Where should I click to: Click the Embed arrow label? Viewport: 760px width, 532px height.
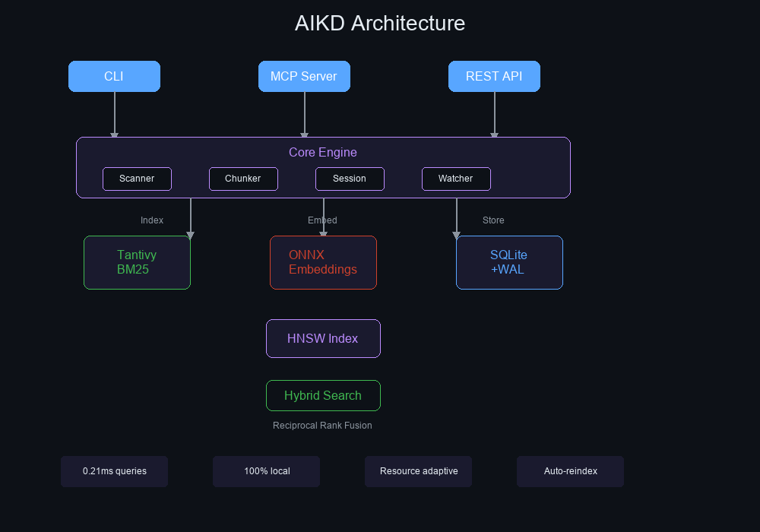pos(322,220)
